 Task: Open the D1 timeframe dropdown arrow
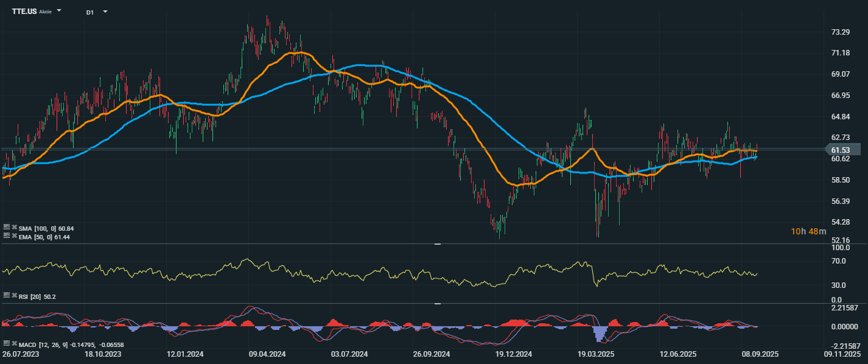tap(105, 12)
